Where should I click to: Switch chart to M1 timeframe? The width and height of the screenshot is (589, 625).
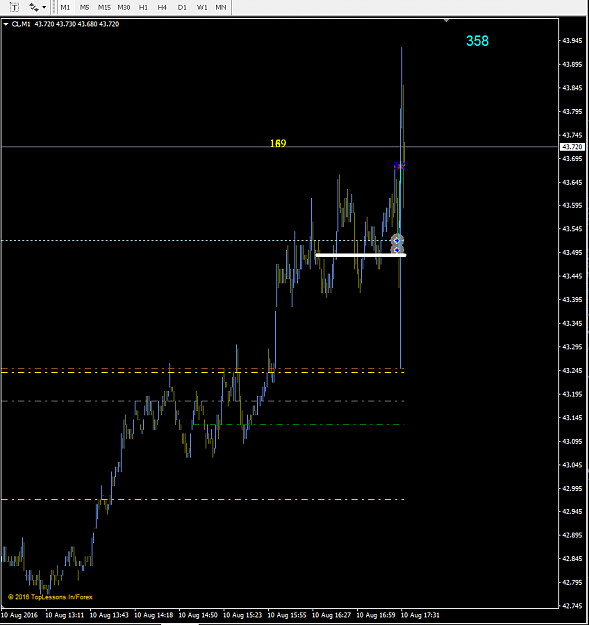pyautogui.click(x=65, y=7)
